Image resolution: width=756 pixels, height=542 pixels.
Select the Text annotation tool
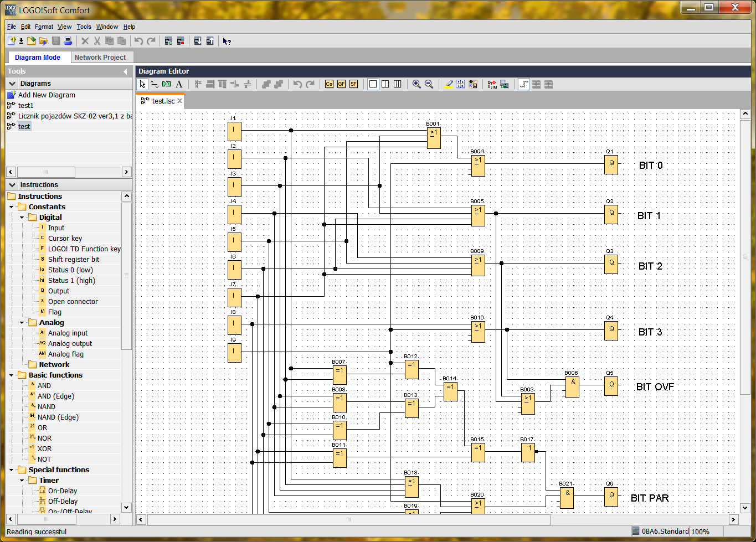[x=179, y=84]
